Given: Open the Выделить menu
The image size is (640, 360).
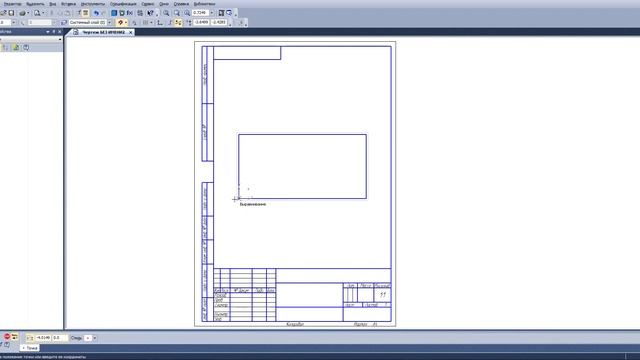Looking at the screenshot, I should 35,4.
